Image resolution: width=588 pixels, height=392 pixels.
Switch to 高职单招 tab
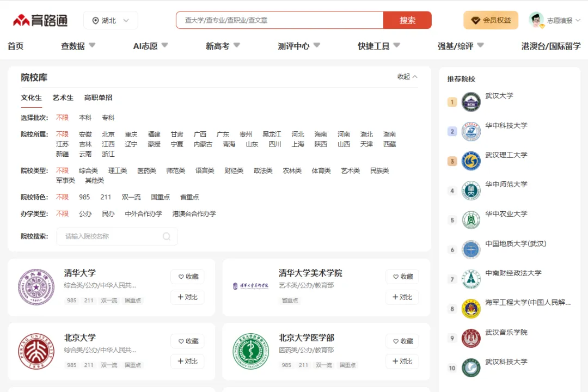point(98,97)
